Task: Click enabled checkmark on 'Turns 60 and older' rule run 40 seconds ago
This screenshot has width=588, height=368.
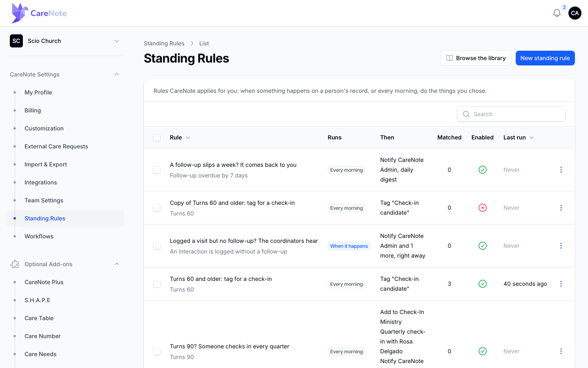Action: coord(483,284)
